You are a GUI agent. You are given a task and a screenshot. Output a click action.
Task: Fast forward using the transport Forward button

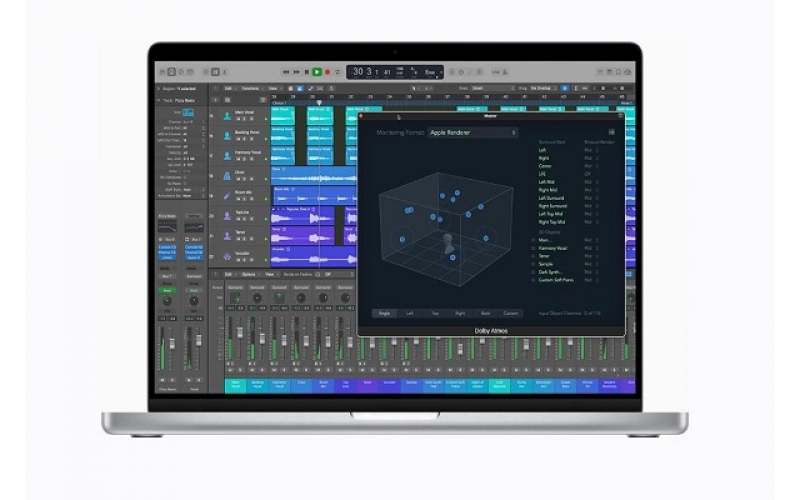(297, 72)
